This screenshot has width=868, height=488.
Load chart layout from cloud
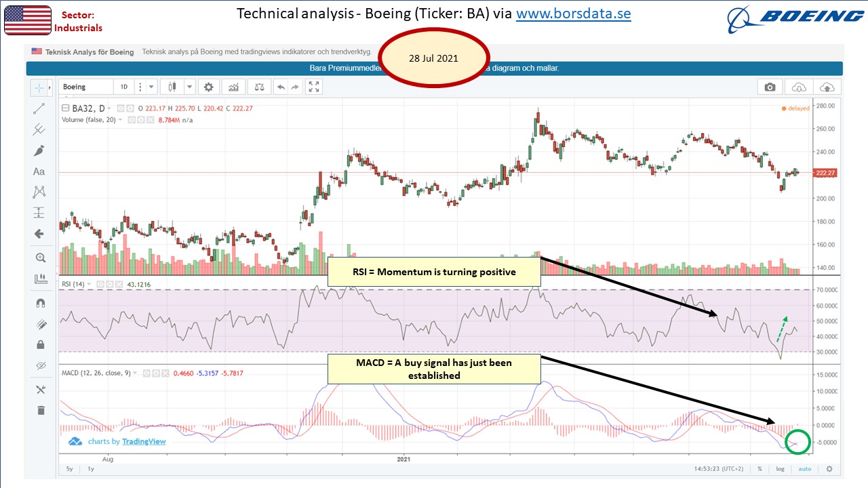coord(800,87)
